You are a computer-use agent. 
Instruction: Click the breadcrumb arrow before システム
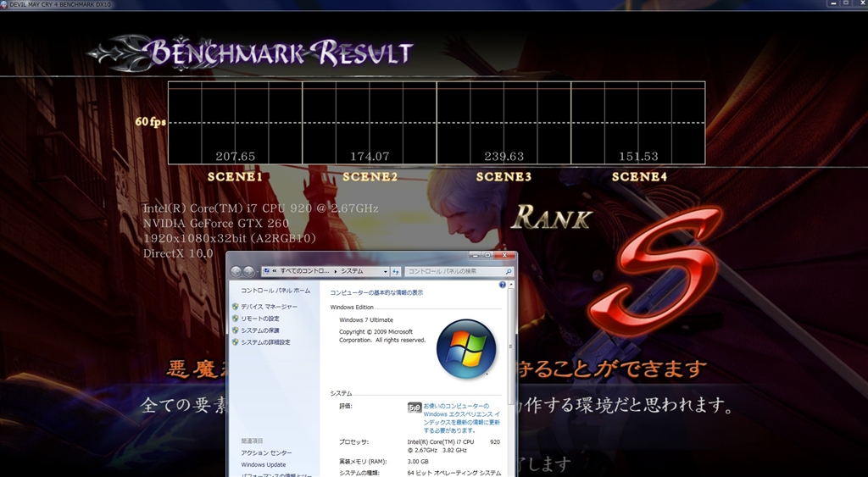[x=336, y=271]
